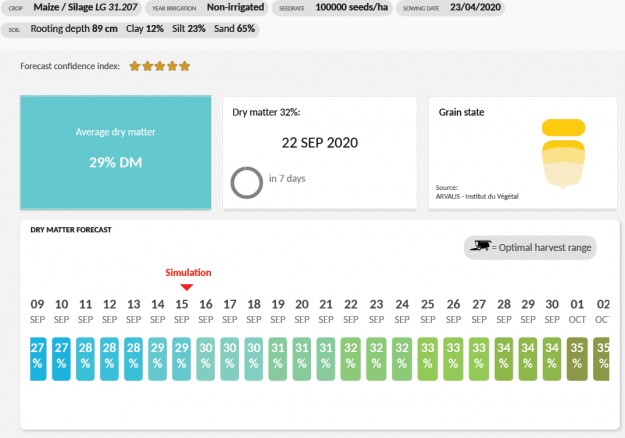Select the 15 SEP simulation day bar
Viewport: 625px width, 438px height.
[181, 357]
